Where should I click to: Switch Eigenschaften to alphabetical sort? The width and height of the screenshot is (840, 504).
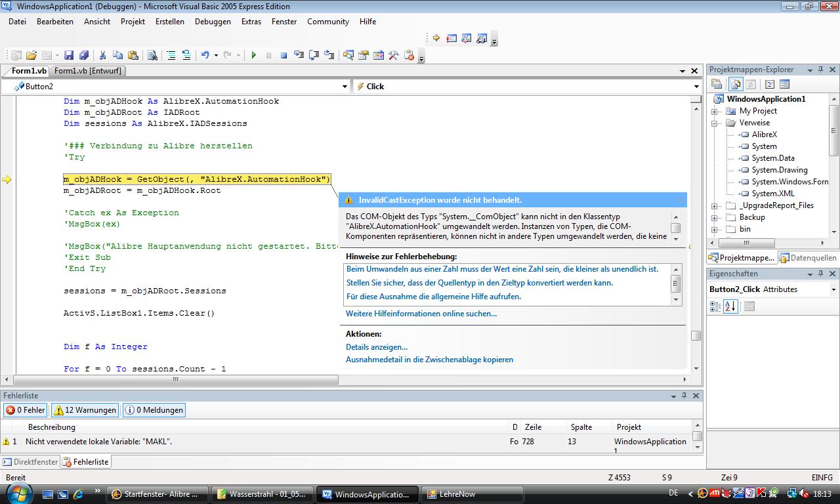[x=730, y=306]
